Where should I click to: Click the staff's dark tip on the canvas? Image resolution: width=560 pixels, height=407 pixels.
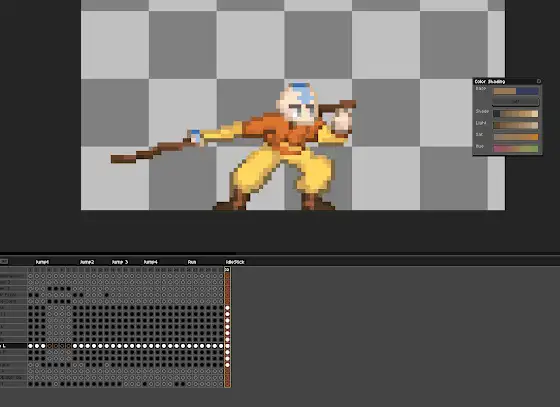[x=123, y=159]
